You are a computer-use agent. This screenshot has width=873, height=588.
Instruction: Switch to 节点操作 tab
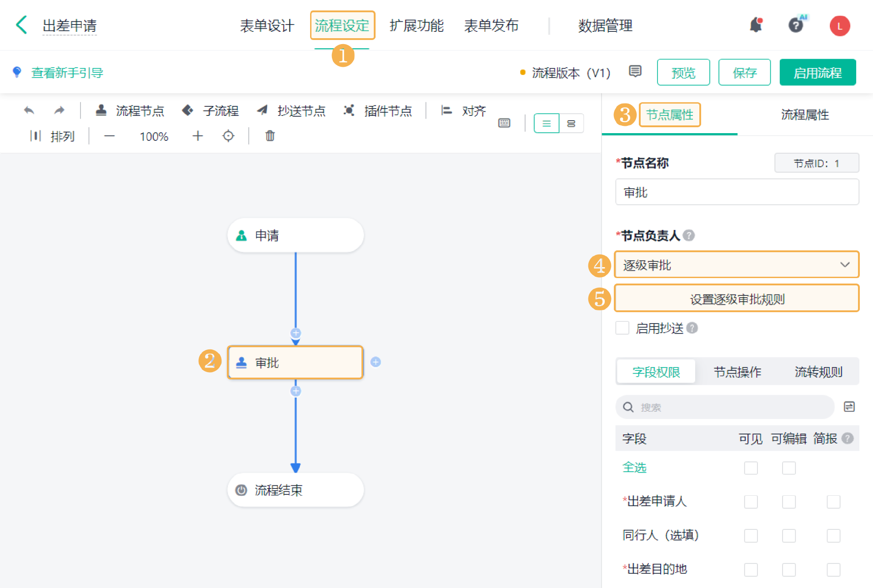pyautogui.click(x=737, y=372)
